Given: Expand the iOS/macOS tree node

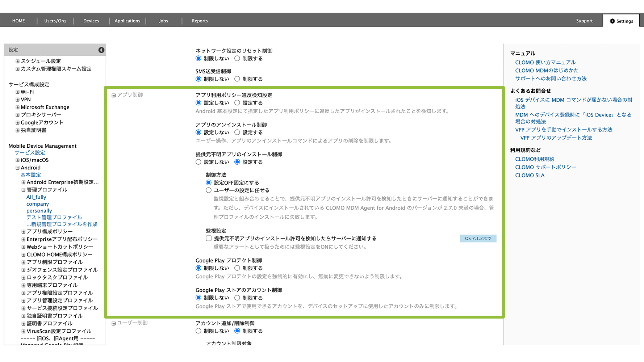Looking at the screenshot, I should tap(17, 160).
